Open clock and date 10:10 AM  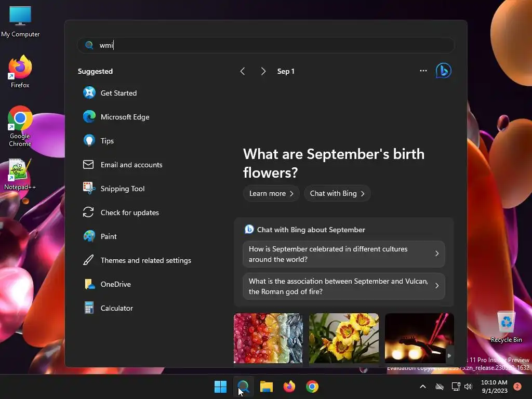pyautogui.click(x=495, y=387)
